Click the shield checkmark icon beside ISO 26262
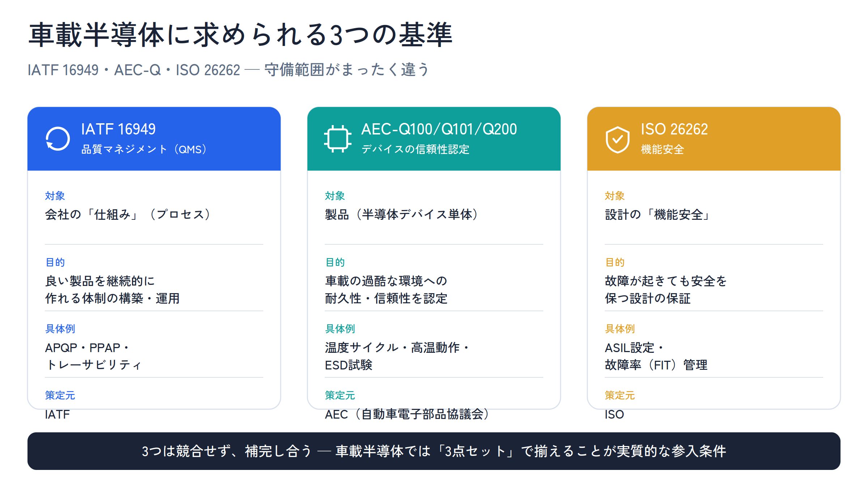Viewport: 868px width, 488px height. (x=618, y=139)
